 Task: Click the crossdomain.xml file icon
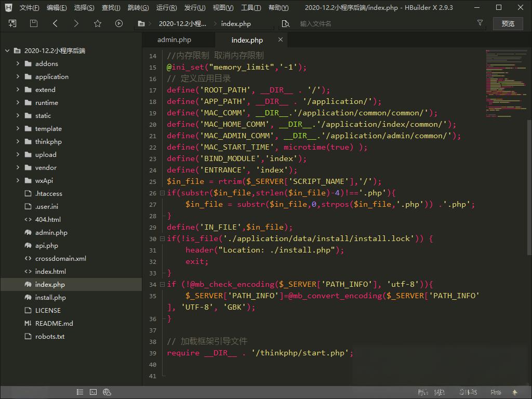28,259
